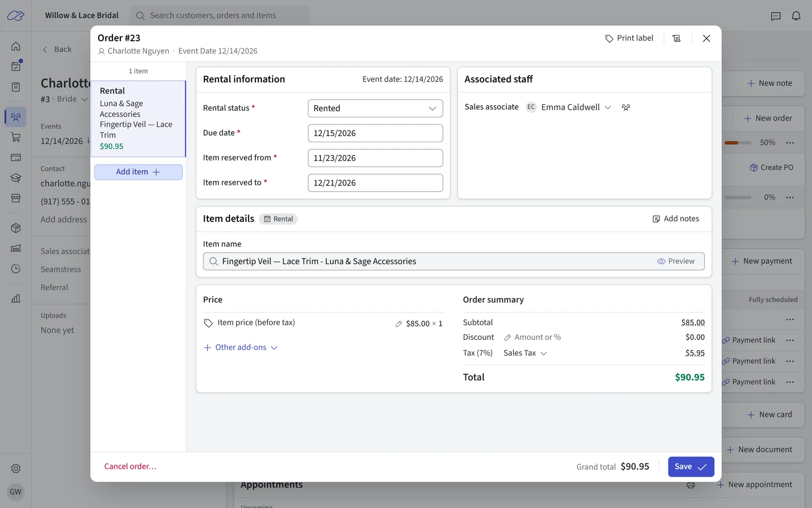The height and width of the screenshot is (508, 812).
Task: Edit item price pencil icon
Action: [x=398, y=324]
